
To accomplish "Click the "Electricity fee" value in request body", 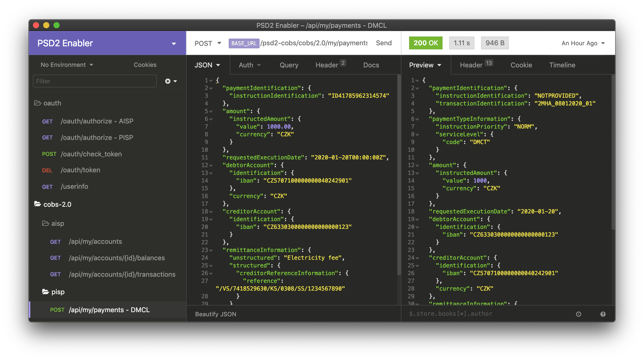I will 313,258.
